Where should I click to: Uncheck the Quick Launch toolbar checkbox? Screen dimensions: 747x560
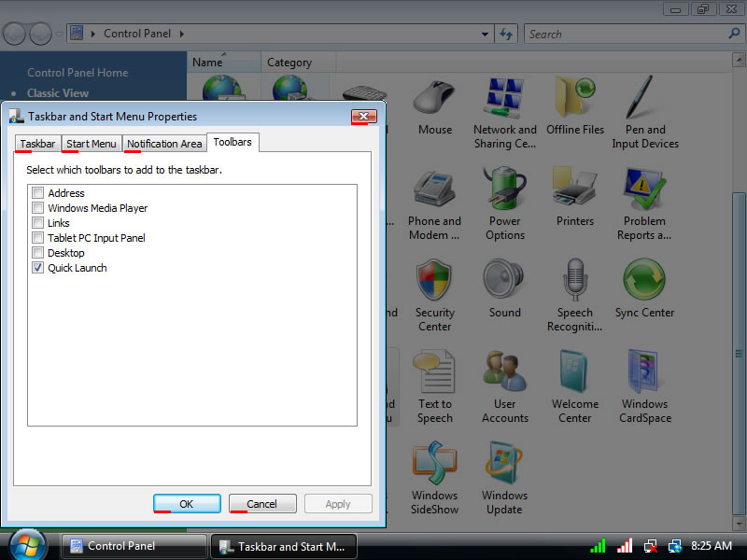coord(38,268)
